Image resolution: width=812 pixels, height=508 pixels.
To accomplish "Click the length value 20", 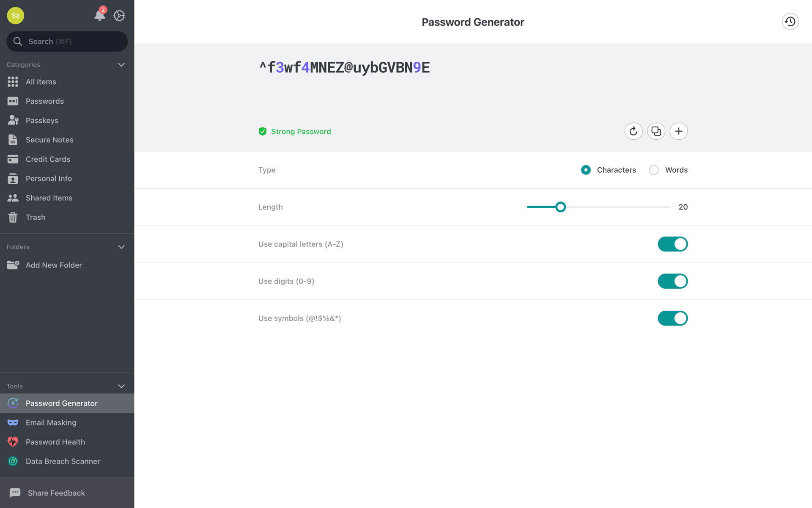I will (x=683, y=207).
